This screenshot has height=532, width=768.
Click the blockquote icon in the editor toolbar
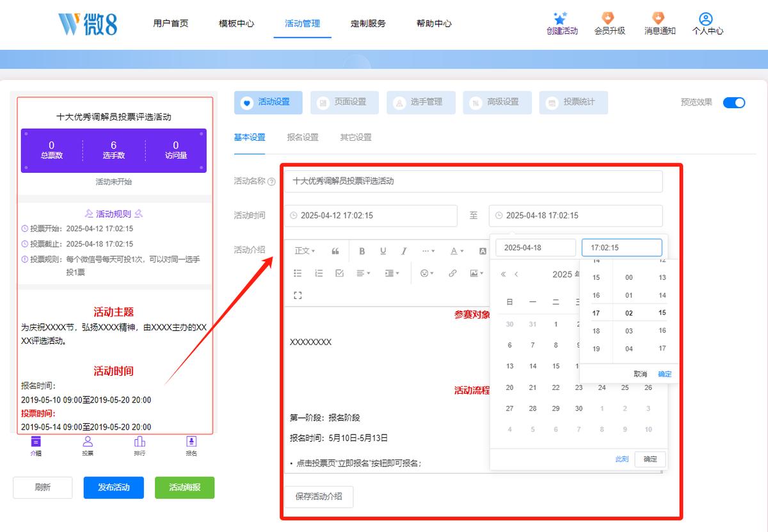click(x=335, y=251)
